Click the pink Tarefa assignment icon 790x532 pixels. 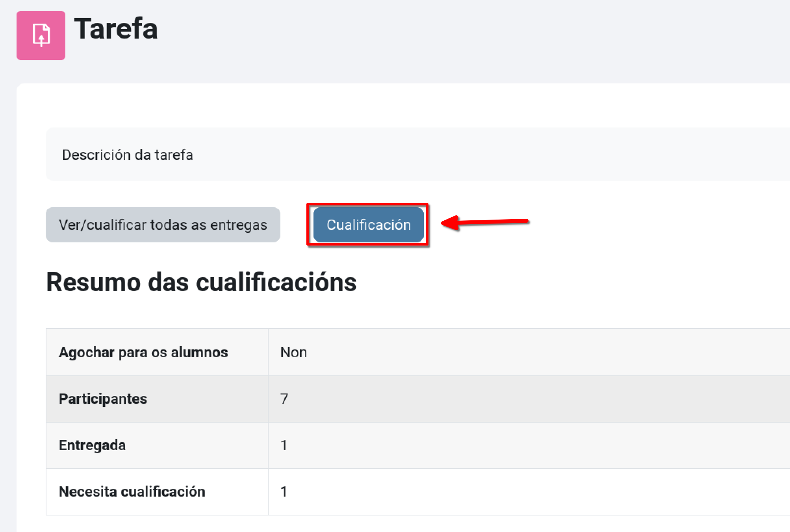pyautogui.click(x=41, y=35)
